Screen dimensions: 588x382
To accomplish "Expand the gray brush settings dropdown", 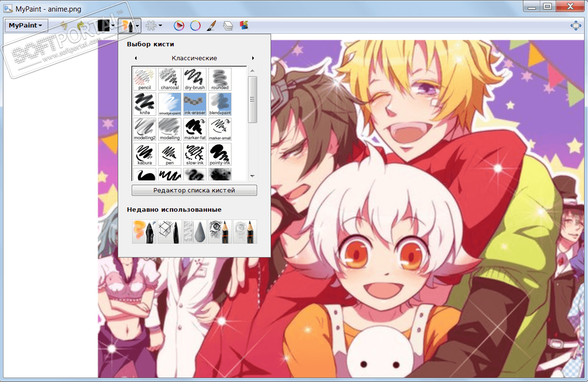I will (160, 26).
